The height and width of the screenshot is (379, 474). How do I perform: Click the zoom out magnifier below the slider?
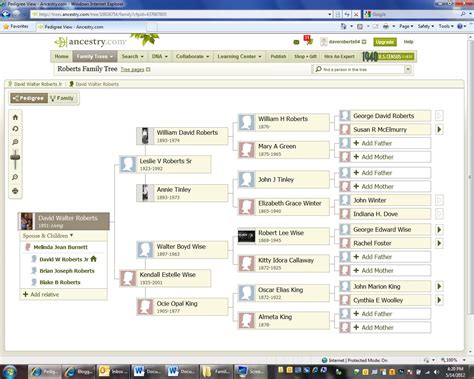point(15,177)
